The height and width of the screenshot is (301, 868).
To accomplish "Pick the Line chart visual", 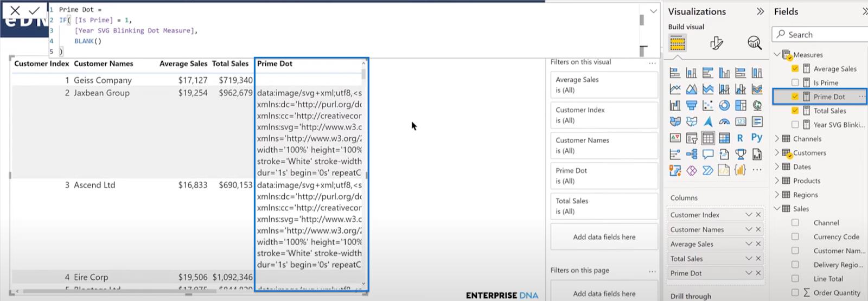I will click(675, 89).
